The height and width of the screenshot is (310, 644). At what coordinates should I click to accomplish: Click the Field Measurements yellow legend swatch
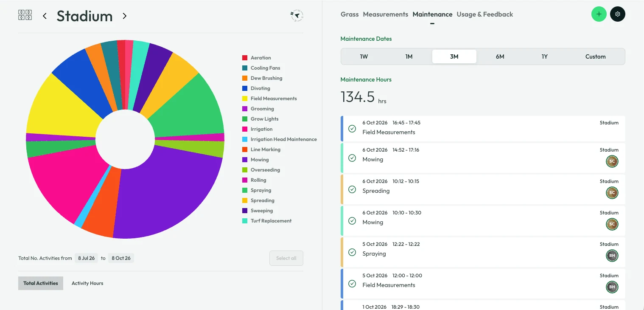[x=245, y=99]
